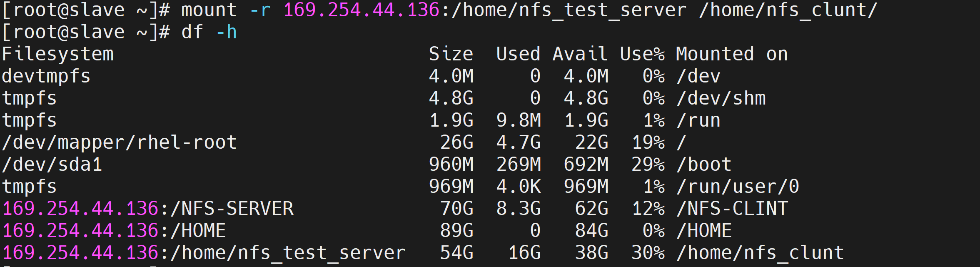Click '169.254.44.136:/HOME' filesystem entry
This screenshot has height=267, width=980.
tap(114, 231)
